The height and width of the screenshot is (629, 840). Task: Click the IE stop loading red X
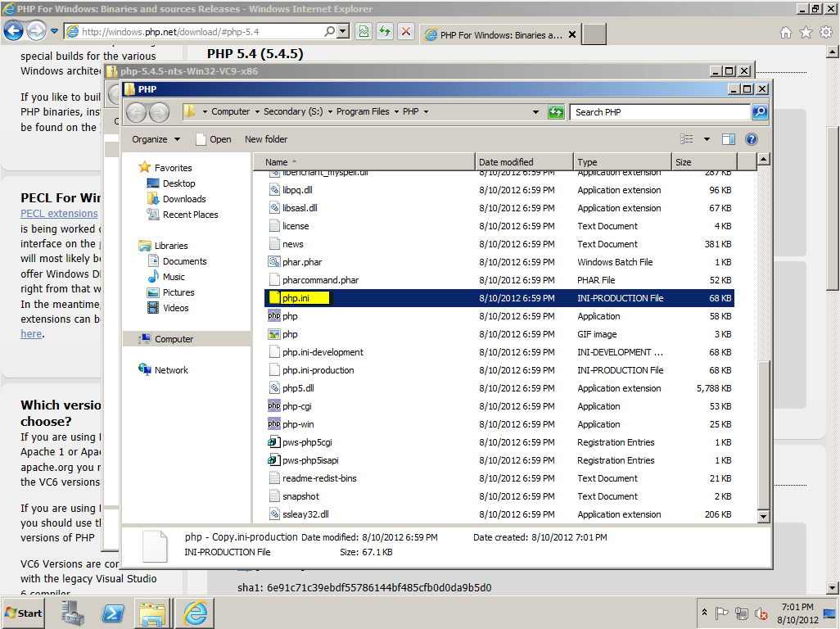click(x=406, y=32)
